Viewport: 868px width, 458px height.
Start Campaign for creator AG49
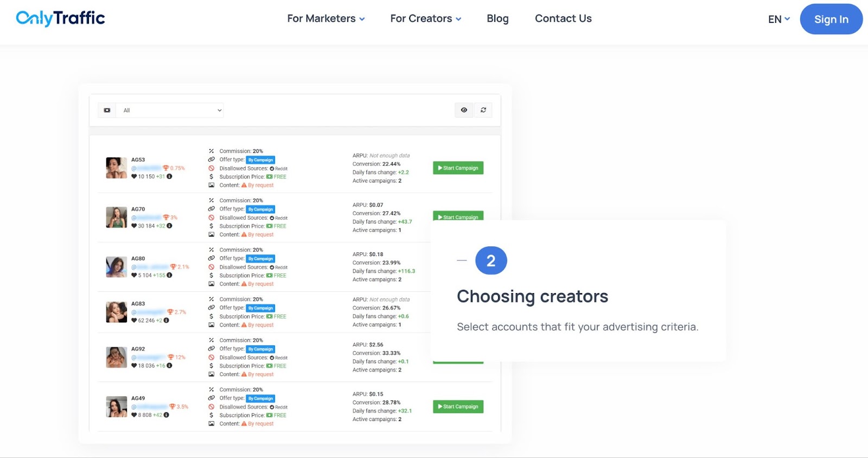click(x=458, y=406)
